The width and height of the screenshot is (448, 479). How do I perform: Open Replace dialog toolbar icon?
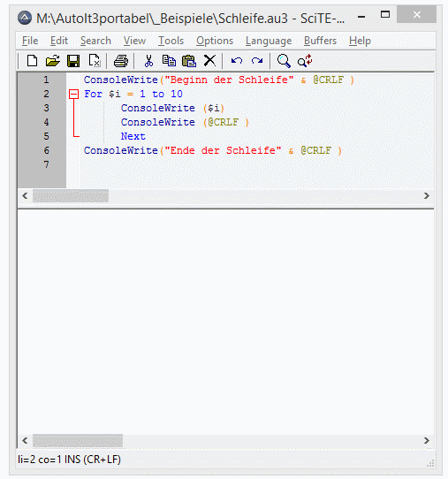pyautogui.click(x=305, y=60)
